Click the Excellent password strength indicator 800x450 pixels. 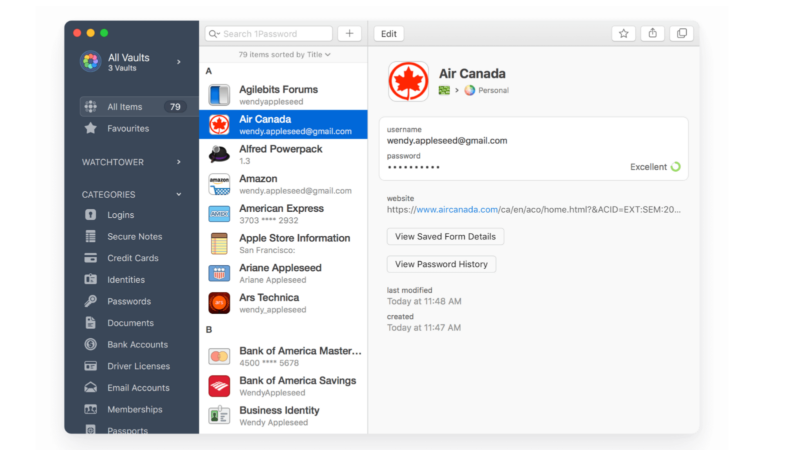click(655, 167)
